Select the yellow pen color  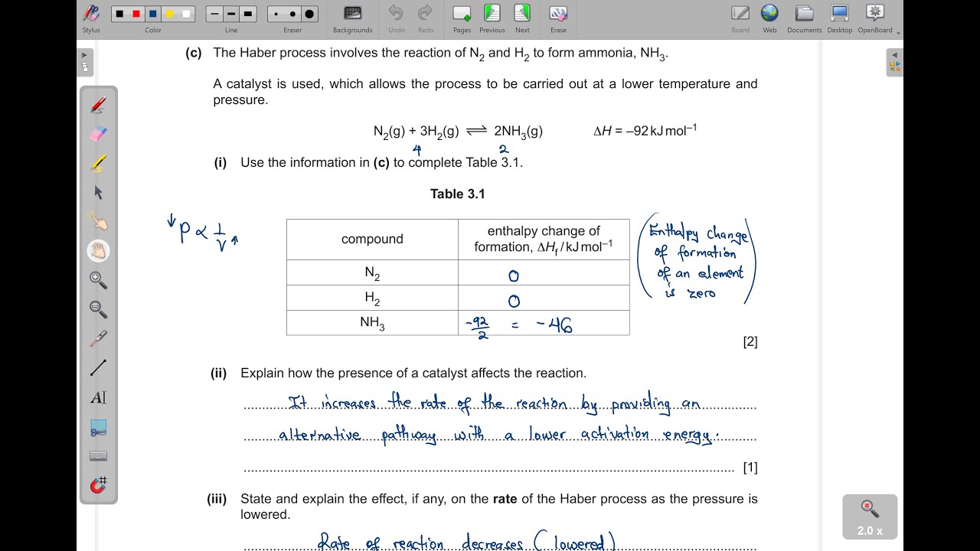tap(170, 14)
